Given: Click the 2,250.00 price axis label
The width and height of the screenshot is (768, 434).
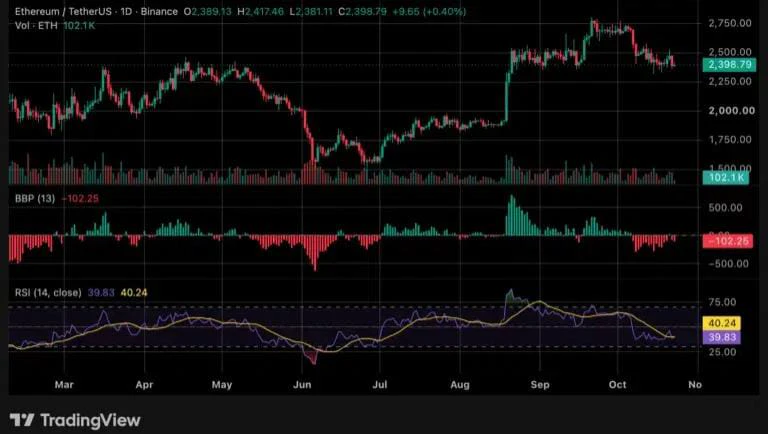Looking at the screenshot, I should pyautogui.click(x=730, y=81).
